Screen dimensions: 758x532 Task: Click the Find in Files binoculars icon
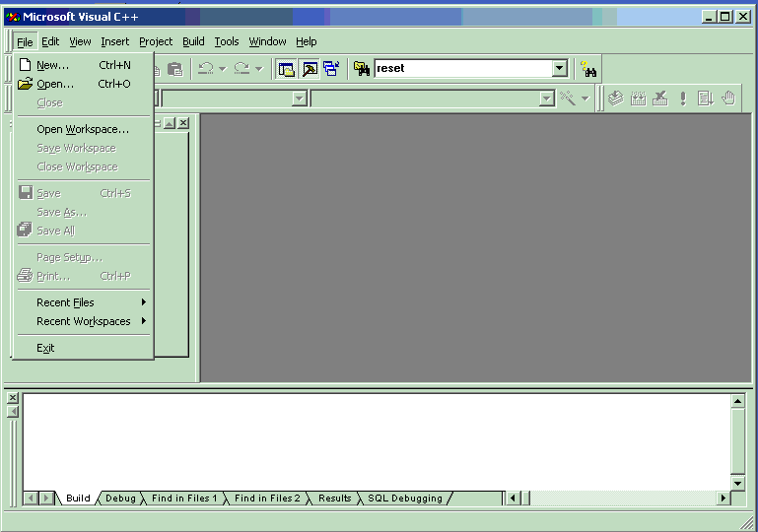tap(361, 69)
